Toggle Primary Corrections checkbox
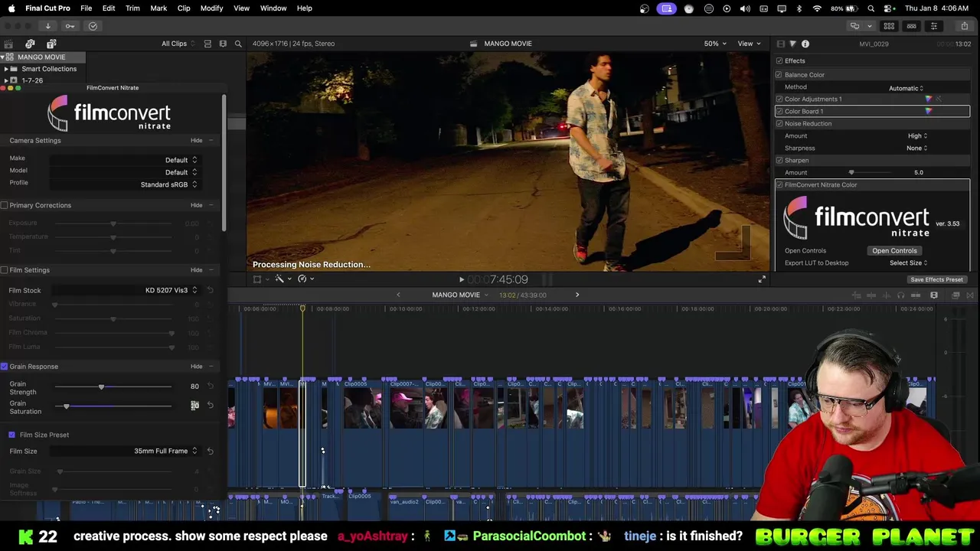980x551 pixels. coord(5,205)
